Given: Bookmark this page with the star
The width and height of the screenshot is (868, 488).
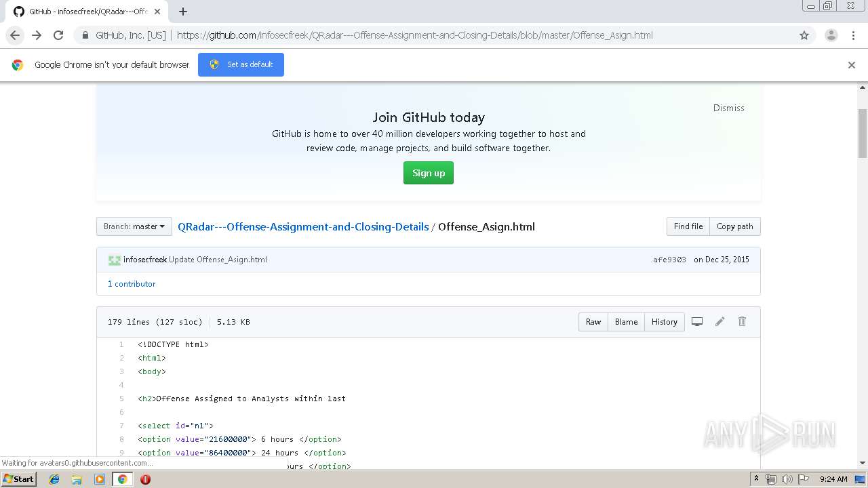Looking at the screenshot, I should click(804, 35).
